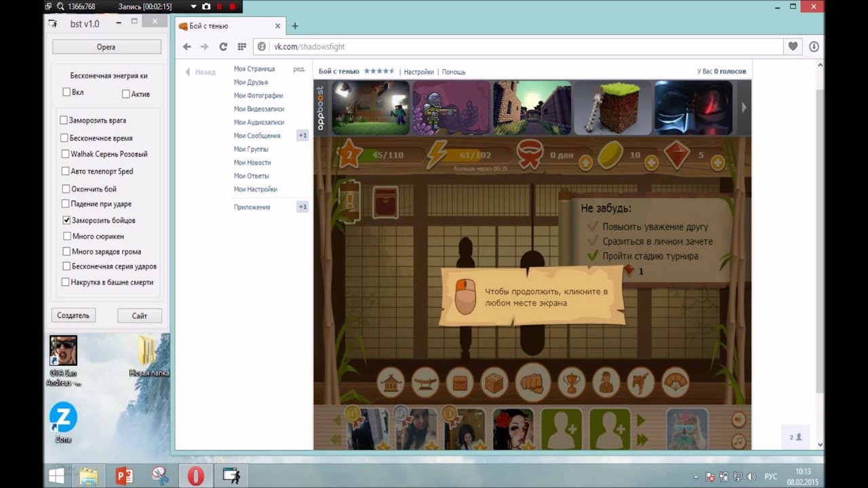Expand the appboost games strip arrow
This screenshot has height=488, width=868.
pyautogui.click(x=744, y=107)
